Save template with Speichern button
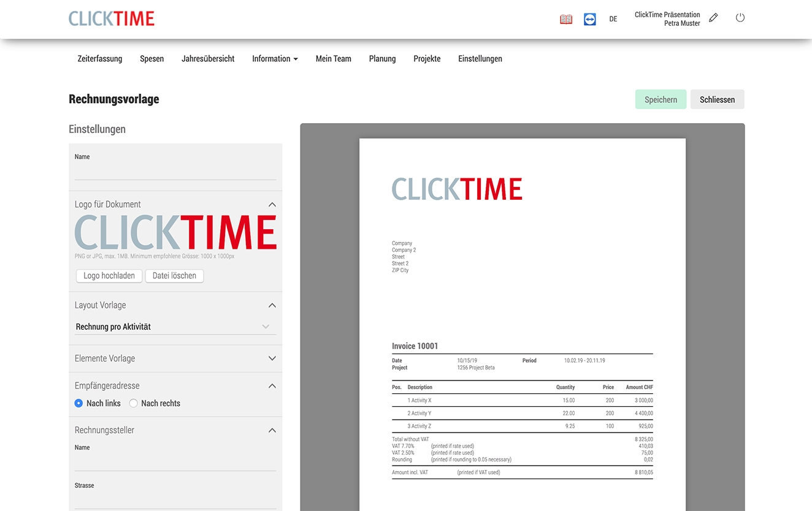The height and width of the screenshot is (511, 812). pos(661,99)
